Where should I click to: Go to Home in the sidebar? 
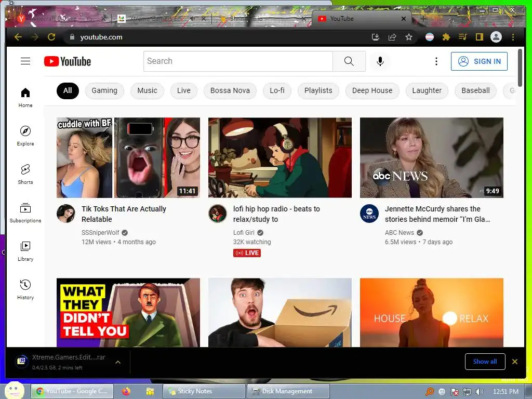(x=25, y=98)
